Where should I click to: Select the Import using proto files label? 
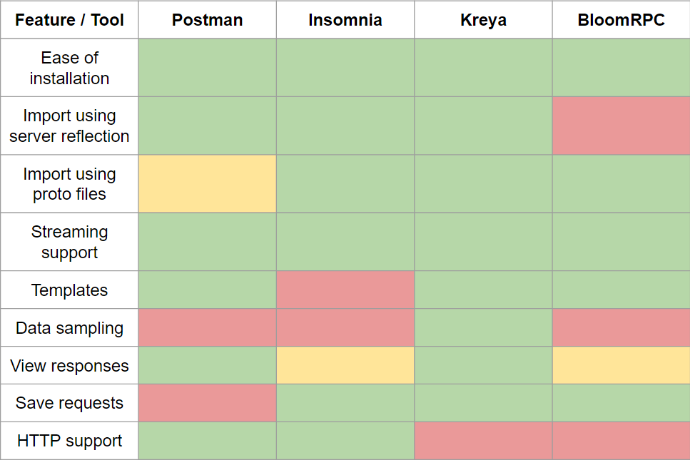coord(70,184)
